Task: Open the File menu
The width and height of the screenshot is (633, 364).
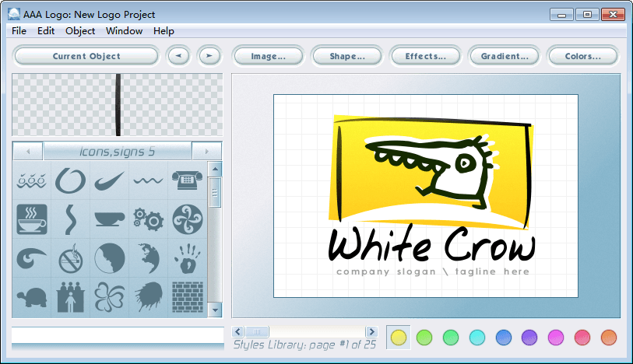Action: click(19, 31)
